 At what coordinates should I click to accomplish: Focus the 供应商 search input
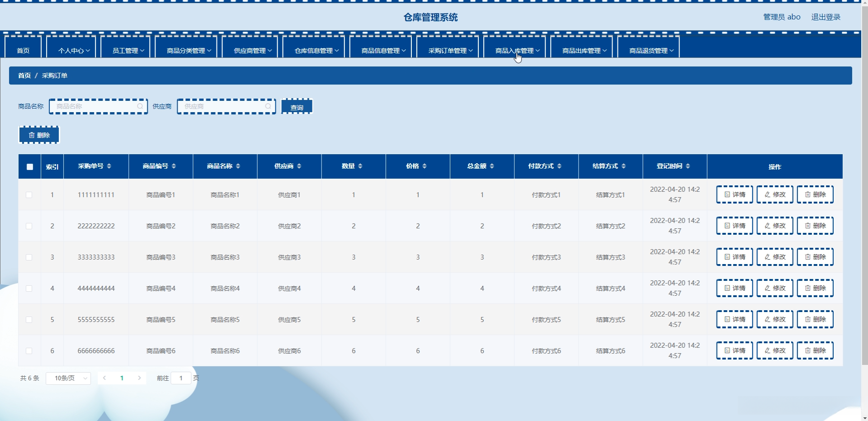tap(226, 106)
